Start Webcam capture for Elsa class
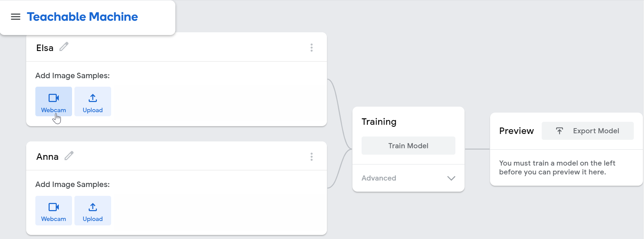 (x=54, y=102)
